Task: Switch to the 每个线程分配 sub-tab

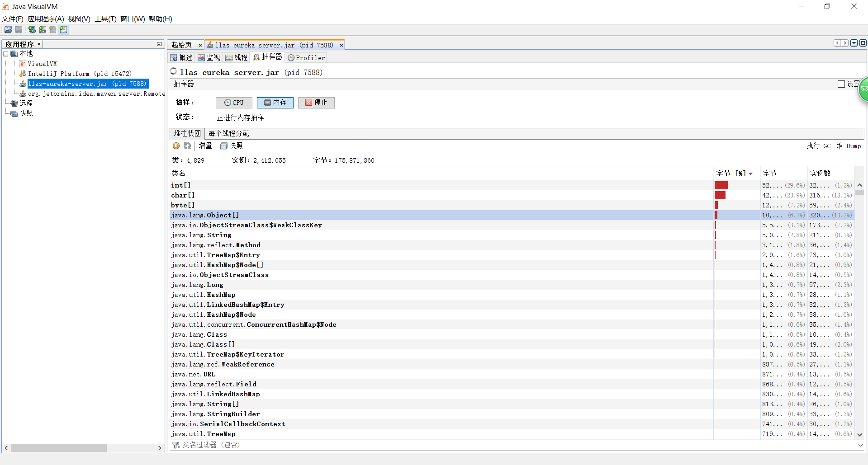Action: (x=228, y=134)
